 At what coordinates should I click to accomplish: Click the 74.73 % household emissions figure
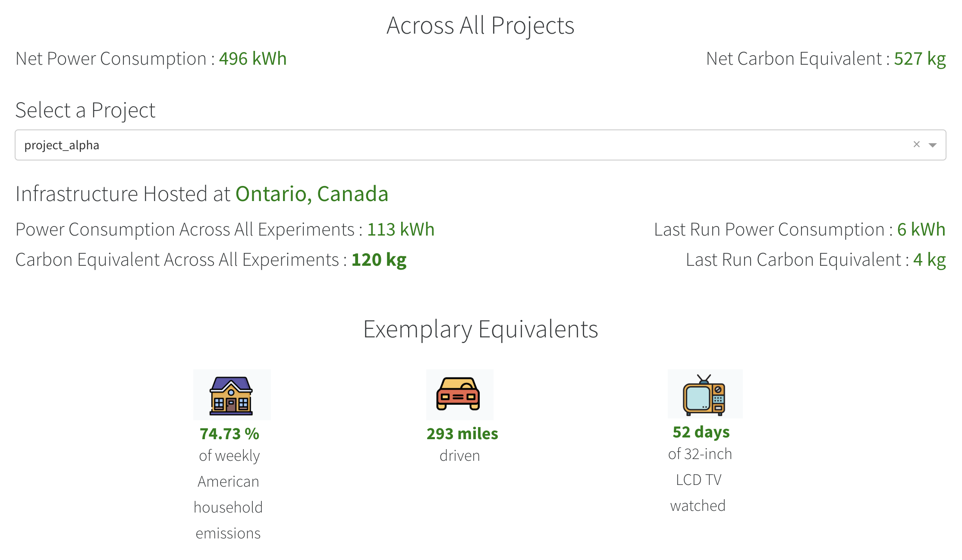[229, 434]
